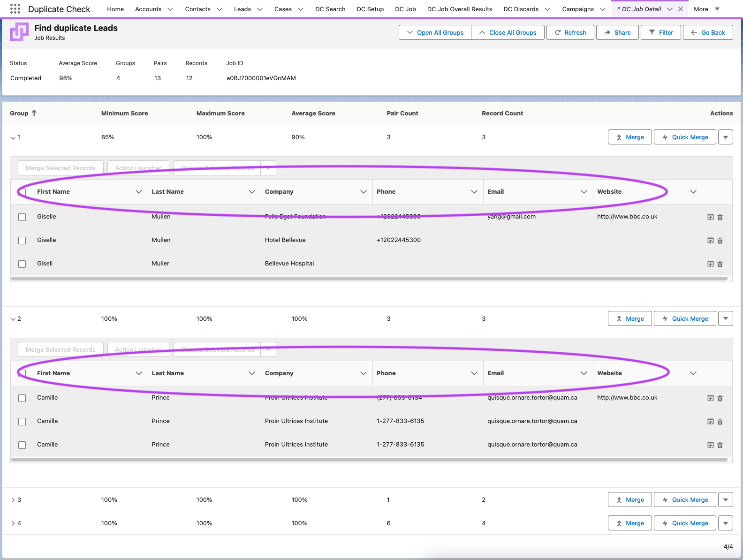Open the DC Setup tab
Screen dimensions: 743x560
[370, 9]
